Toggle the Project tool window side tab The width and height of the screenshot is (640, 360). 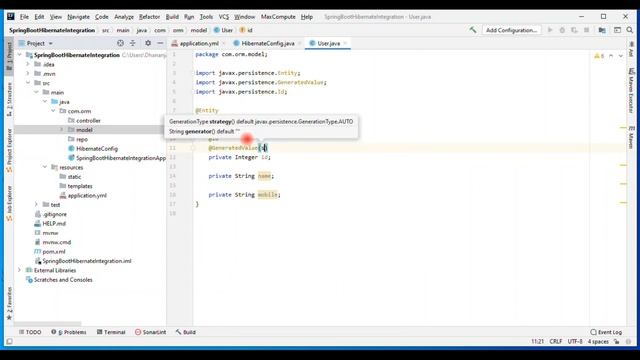[x=9, y=56]
